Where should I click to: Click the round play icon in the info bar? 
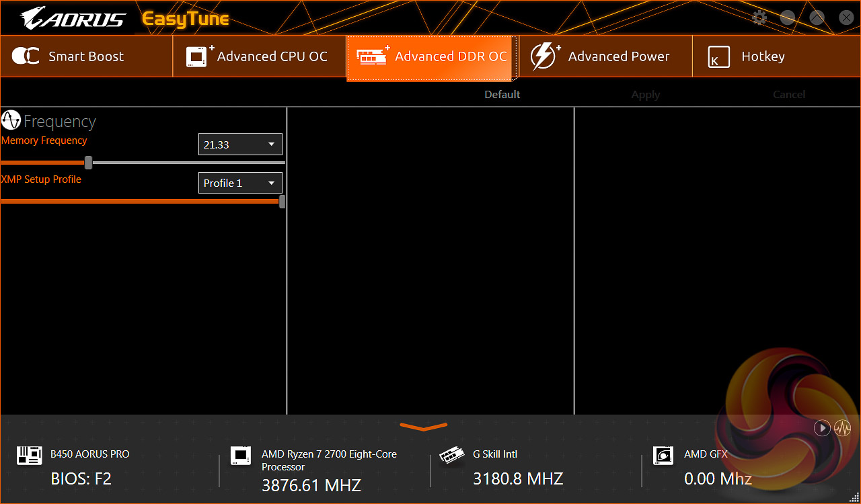(822, 428)
